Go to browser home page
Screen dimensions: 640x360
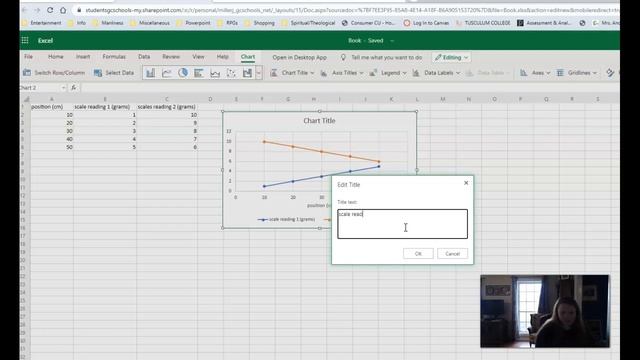[63, 10]
